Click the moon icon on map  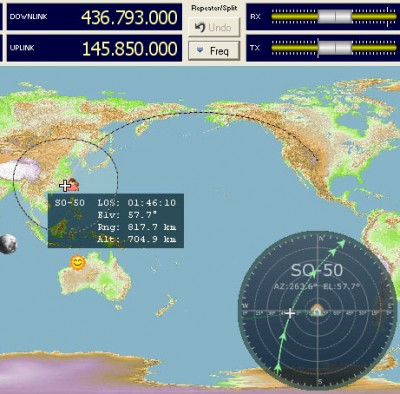pos(8,244)
